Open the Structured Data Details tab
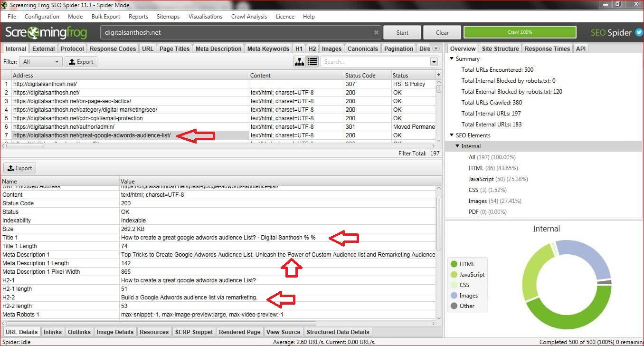 point(338,332)
